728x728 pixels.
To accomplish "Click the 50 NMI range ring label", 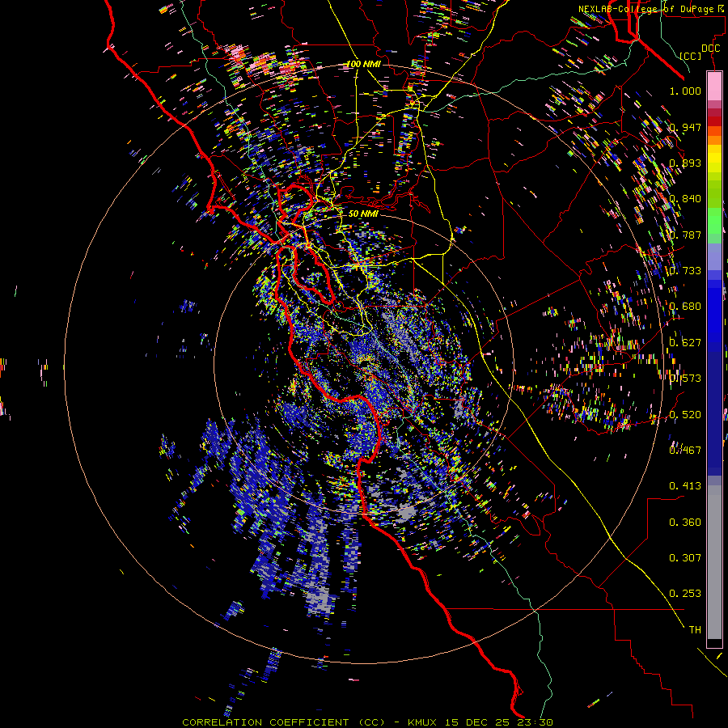I will tap(363, 214).
